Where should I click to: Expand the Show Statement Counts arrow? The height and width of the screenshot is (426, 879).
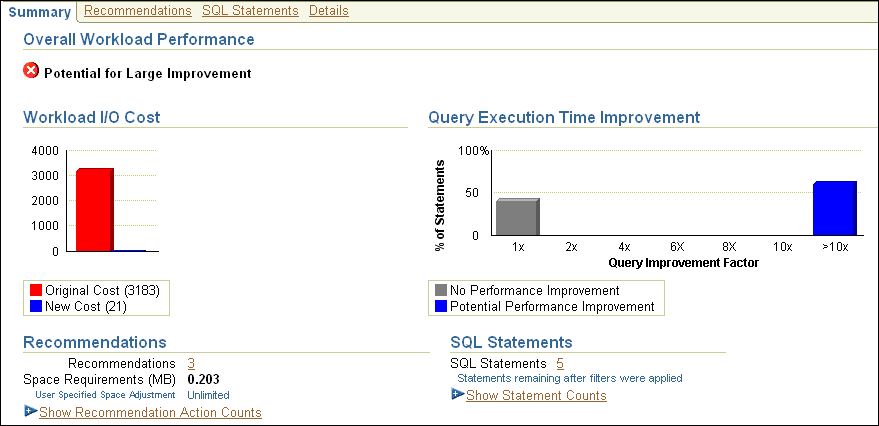click(458, 395)
